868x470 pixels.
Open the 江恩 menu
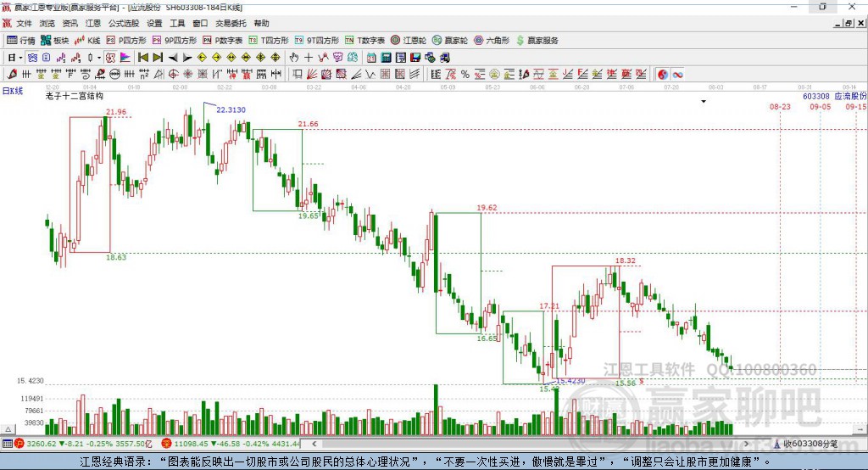pyautogui.click(x=93, y=23)
